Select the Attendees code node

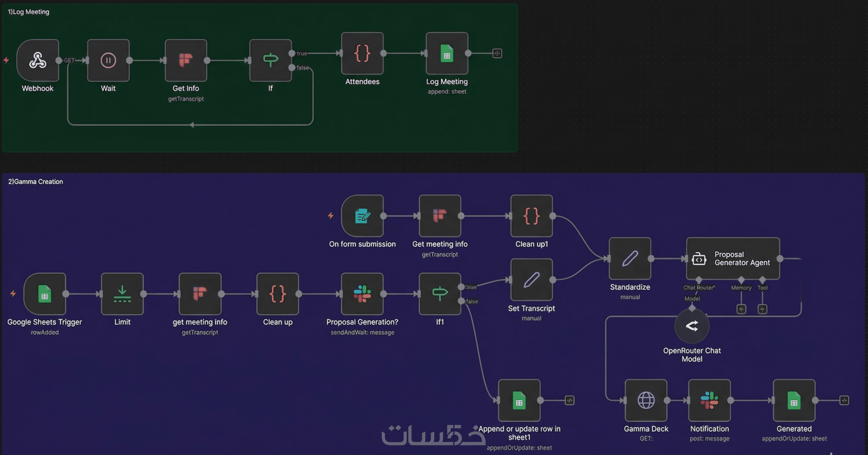click(362, 54)
